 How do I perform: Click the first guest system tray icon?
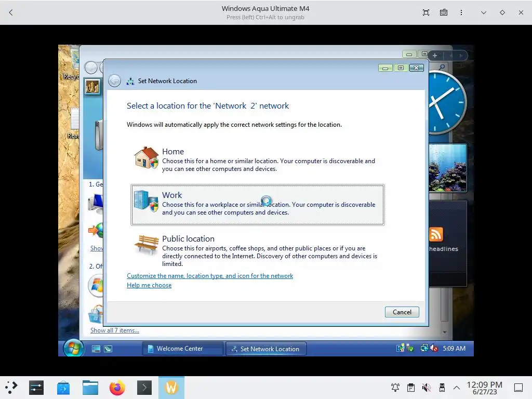401,348
